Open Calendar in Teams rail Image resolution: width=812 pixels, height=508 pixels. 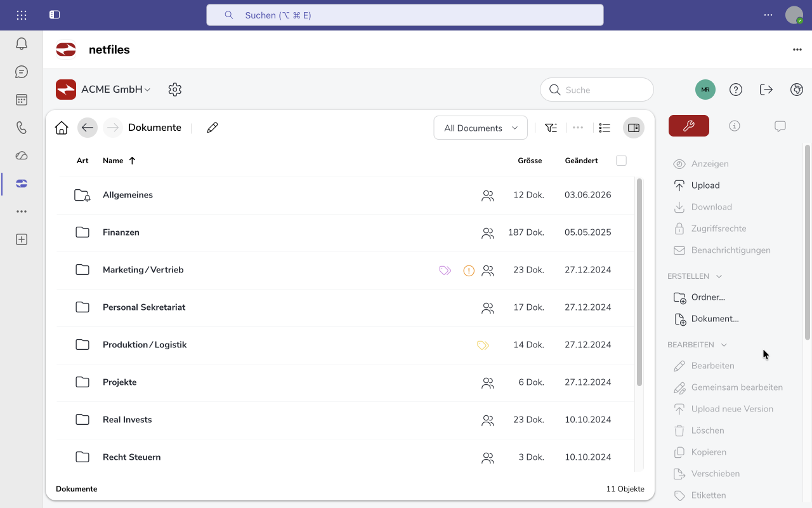tap(22, 100)
